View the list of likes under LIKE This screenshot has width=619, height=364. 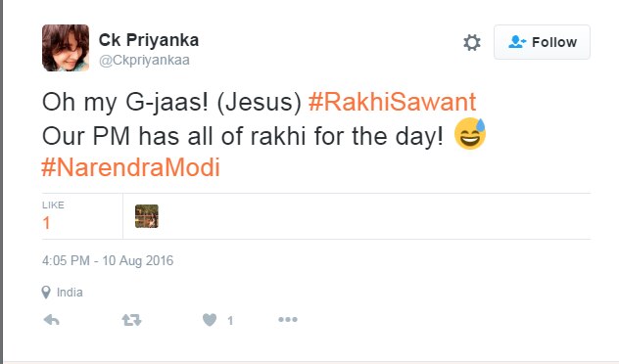(x=53, y=215)
